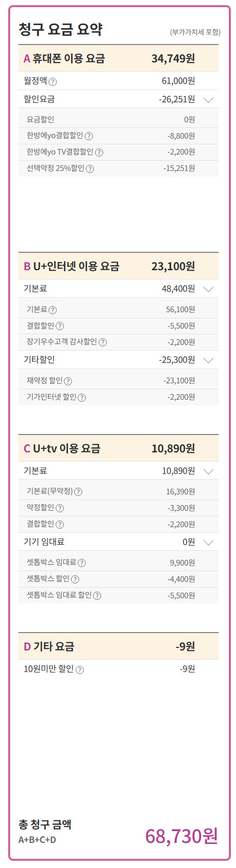
Task: Click the 총 청구 금액 68,730원 total
Action: (181, 836)
